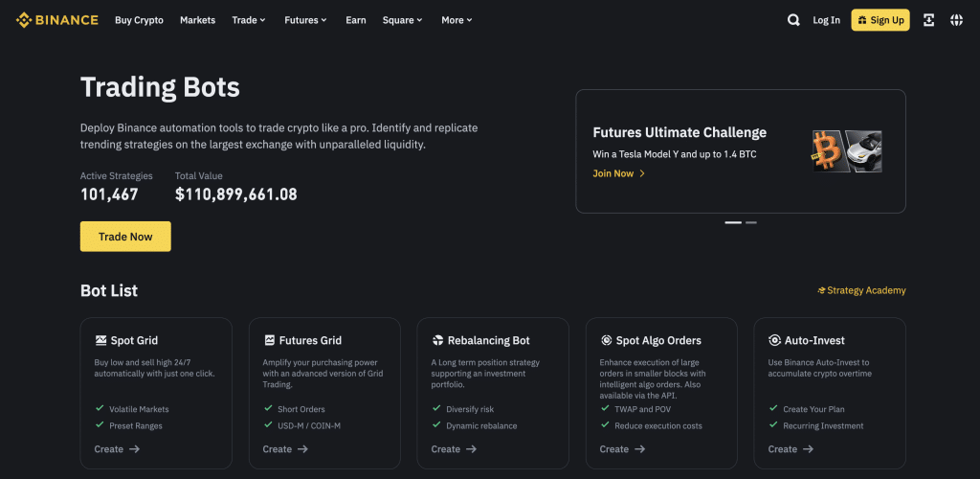Viewport: 980px width, 479px height.
Task: Click the Sign Up button
Action: pyautogui.click(x=880, y=20)
